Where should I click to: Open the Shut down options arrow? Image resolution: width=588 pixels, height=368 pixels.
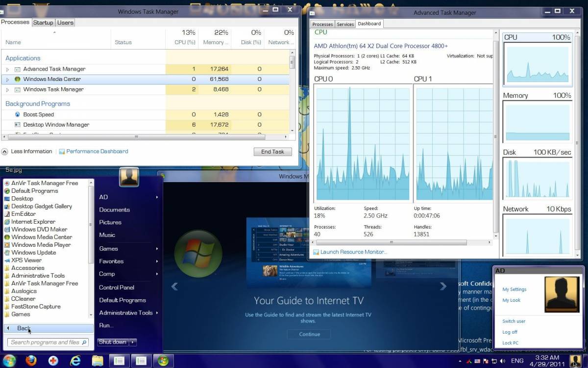pos(133,342)
